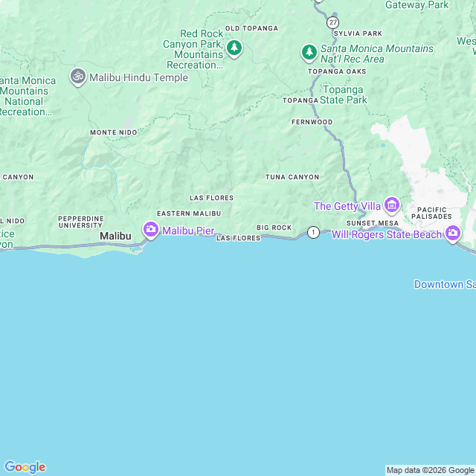Select the Malibu Pier label
The image size is (476, 476).
[188, 231]
